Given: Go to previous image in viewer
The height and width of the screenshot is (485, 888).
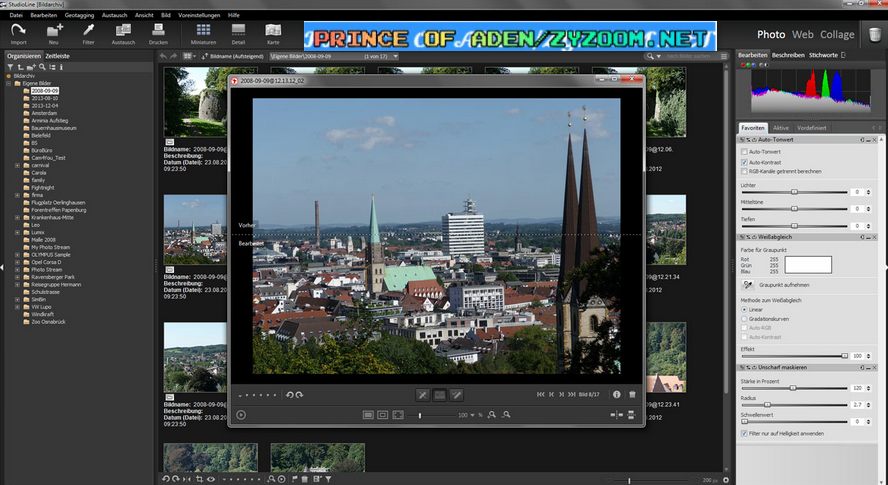Looking at the screenshot, I should (551, 394).
